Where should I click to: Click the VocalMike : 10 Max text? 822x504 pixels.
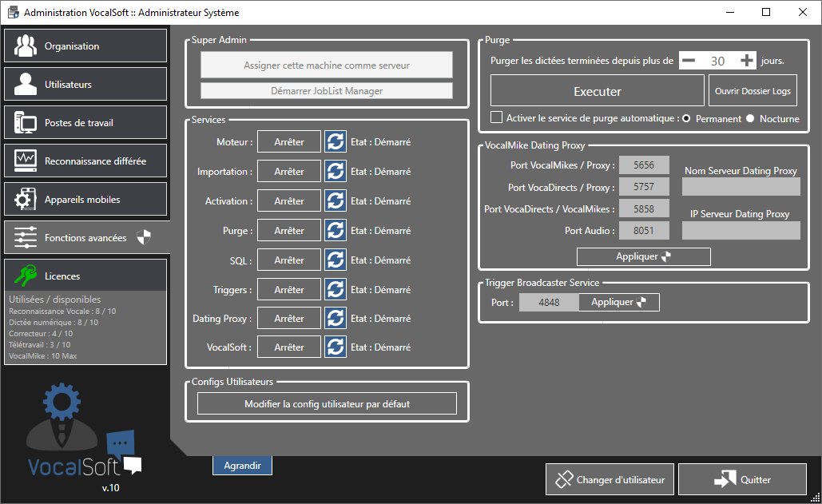point(42,355)
